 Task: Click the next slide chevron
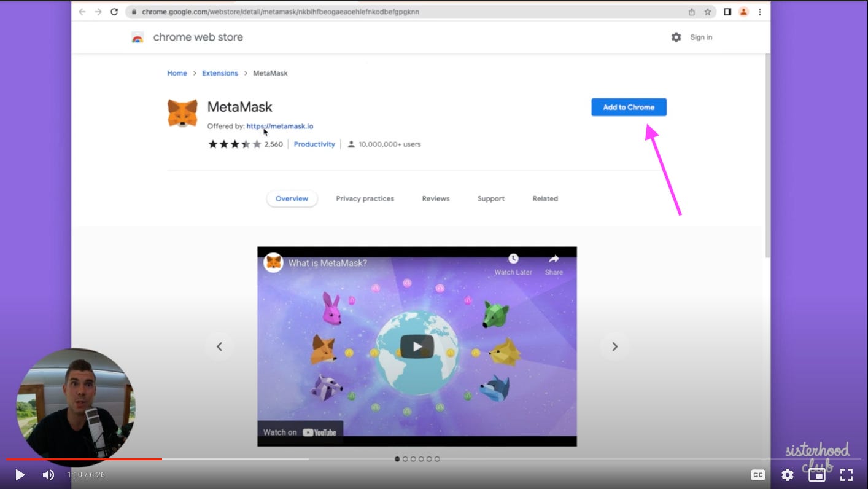[x=614, y=346]
